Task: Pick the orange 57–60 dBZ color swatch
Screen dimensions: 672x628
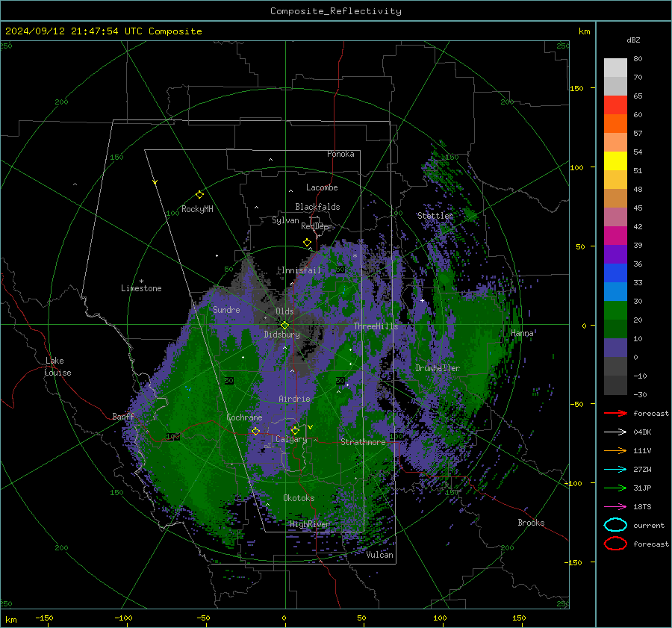Action: [x=615, y=124]
